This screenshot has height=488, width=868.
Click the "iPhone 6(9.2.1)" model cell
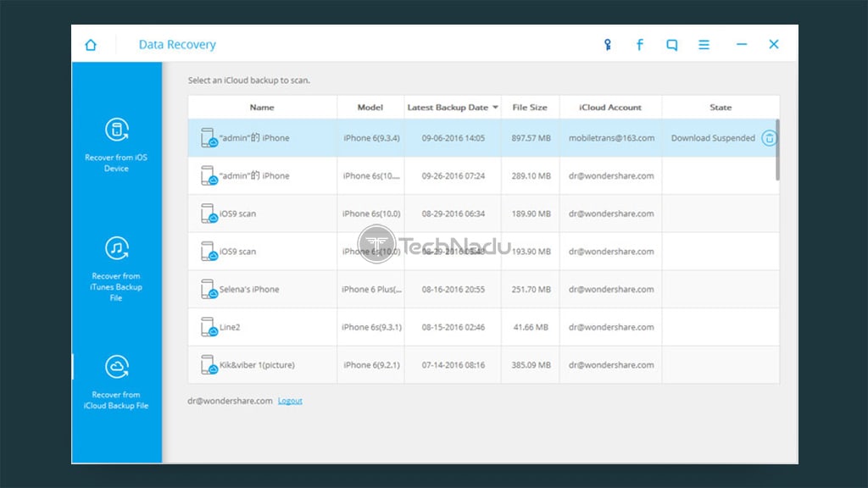click(371, 364)
